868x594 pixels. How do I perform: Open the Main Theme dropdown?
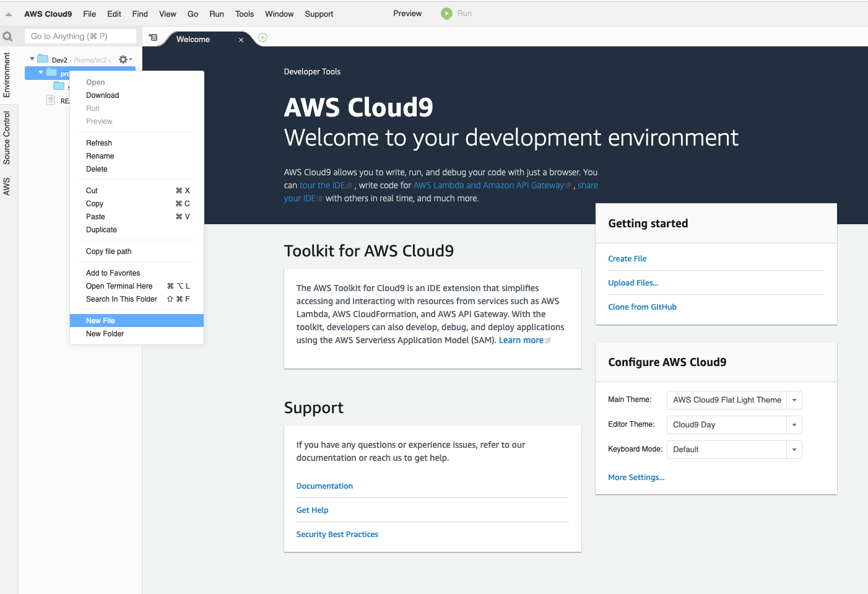[794, 400]
